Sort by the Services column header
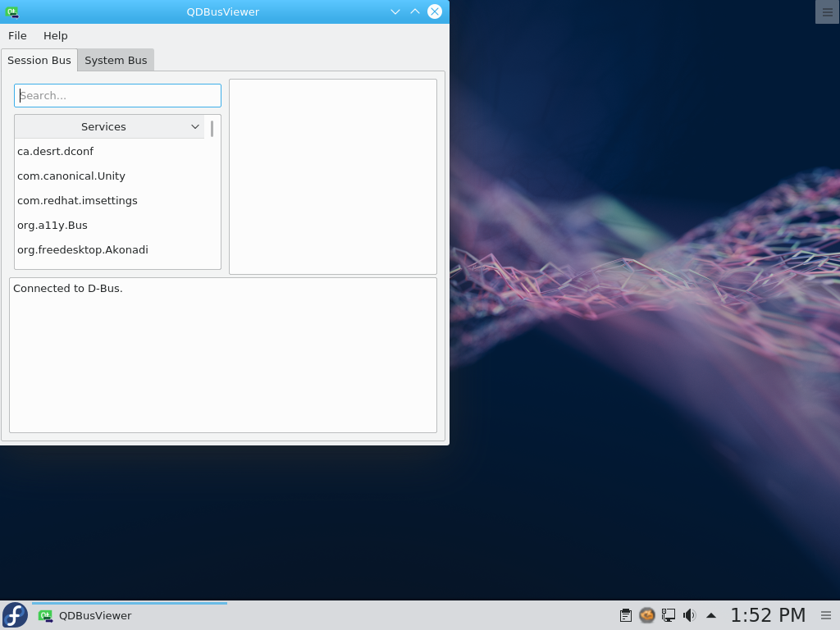The image size is (840, 630). 109,127
